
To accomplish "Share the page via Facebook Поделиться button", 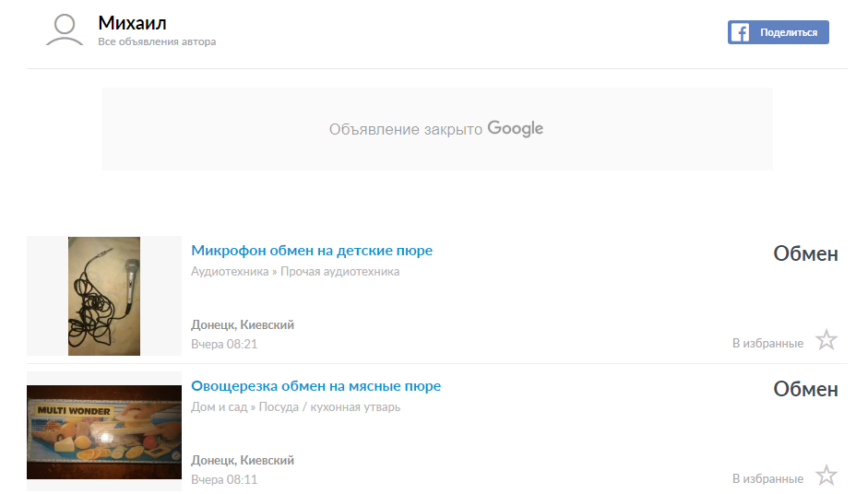I will 778,32.
